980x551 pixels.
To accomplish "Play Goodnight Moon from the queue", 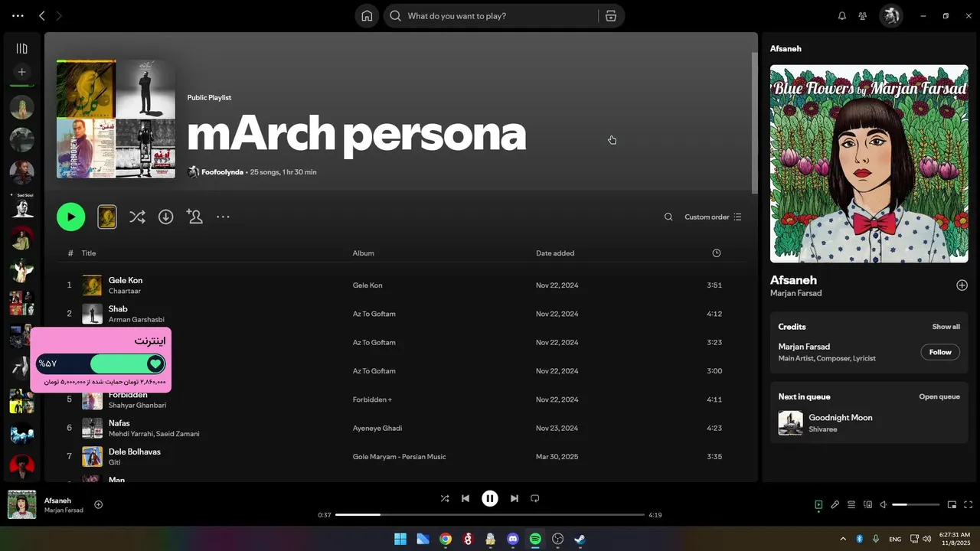I will click(x=791, y=423).
